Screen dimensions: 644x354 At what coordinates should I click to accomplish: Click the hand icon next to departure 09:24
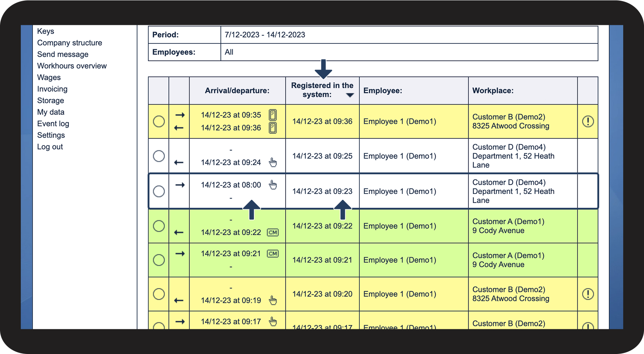pos(273,162)
